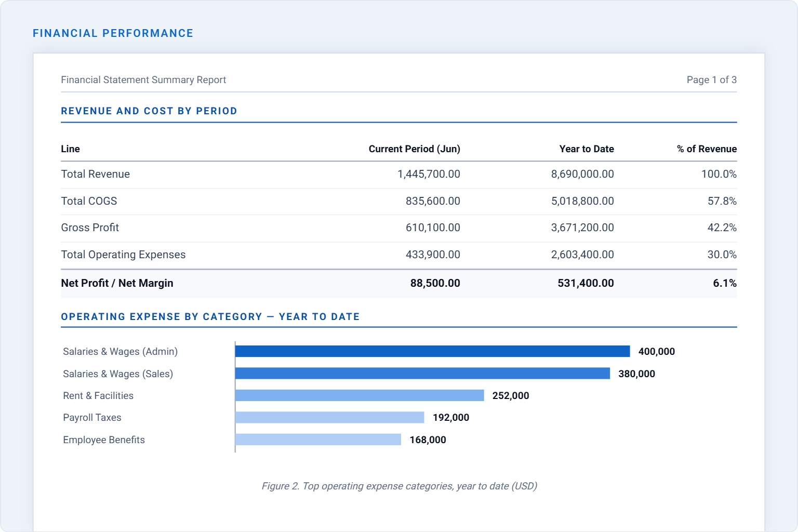Click the 1,445,700.00 revenue value
The image size is (798, 532).
pos(429,174)
